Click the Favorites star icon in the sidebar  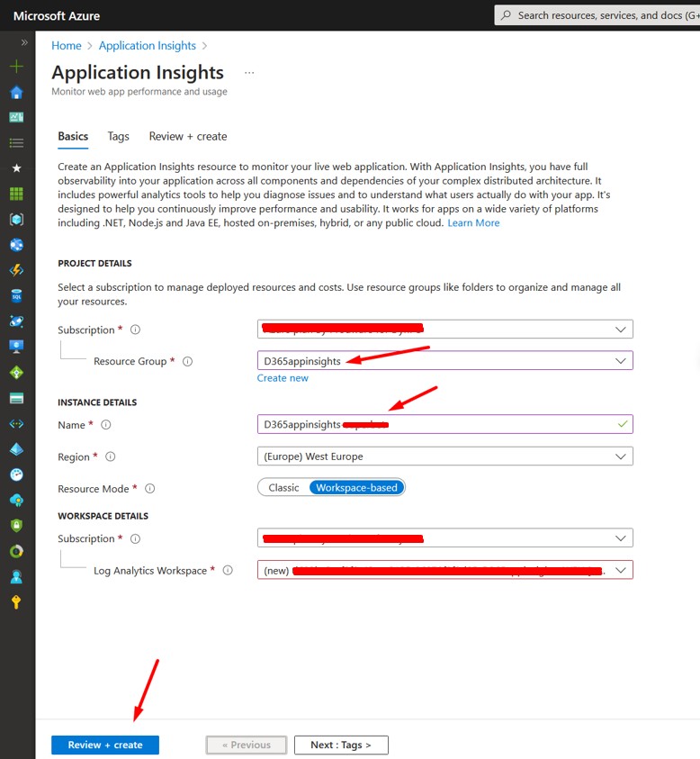coord(16,168)
